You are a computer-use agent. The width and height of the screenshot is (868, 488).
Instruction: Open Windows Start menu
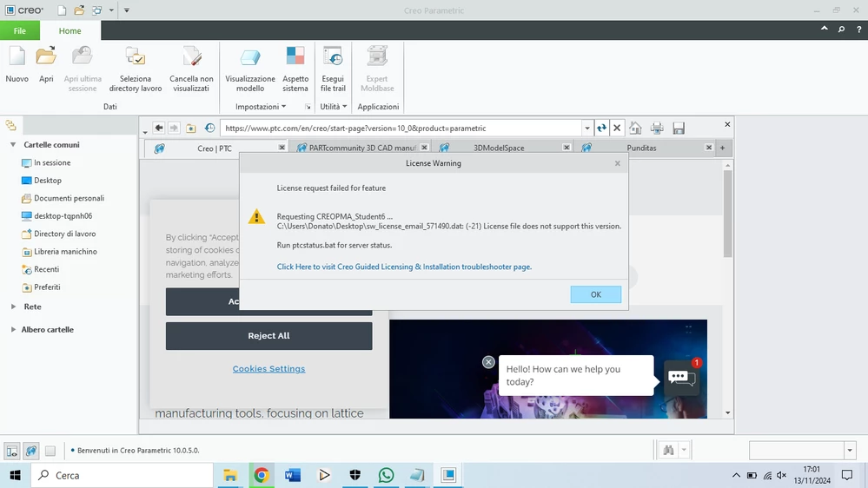click(x=15, y=475)
